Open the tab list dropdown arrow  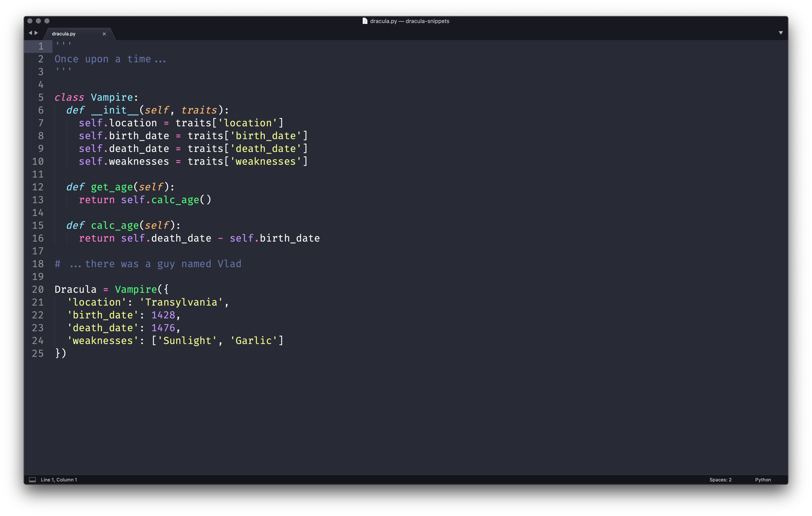coord(781,33)
